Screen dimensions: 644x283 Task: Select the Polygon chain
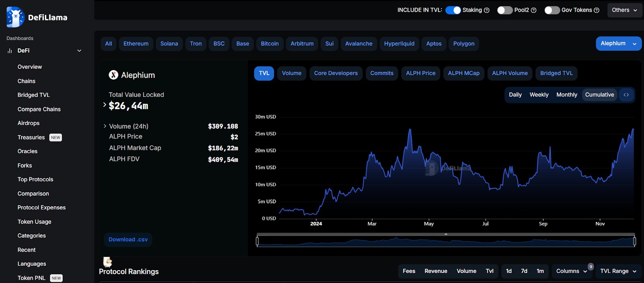[x=464, y=44]
